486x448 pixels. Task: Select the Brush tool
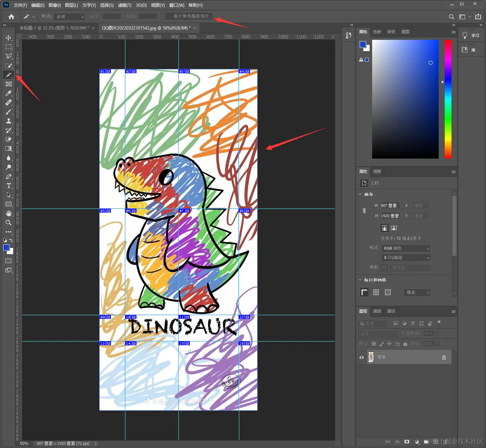9,112
